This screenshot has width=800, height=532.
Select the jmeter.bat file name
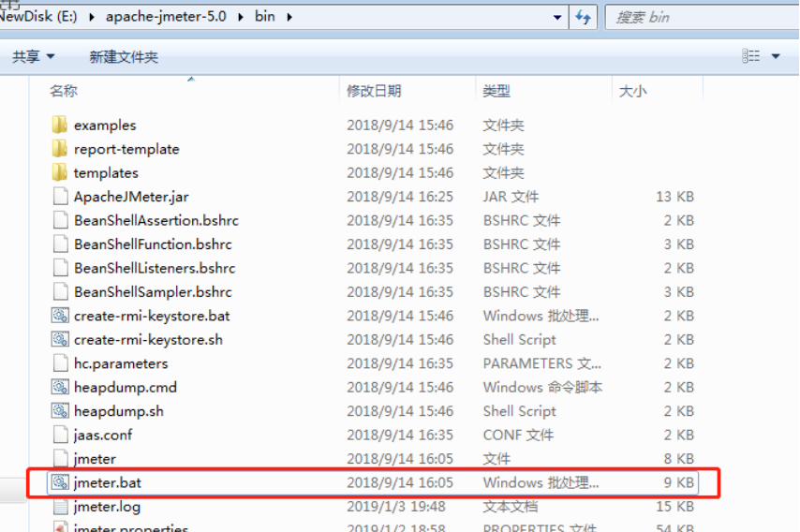(108, 482)
